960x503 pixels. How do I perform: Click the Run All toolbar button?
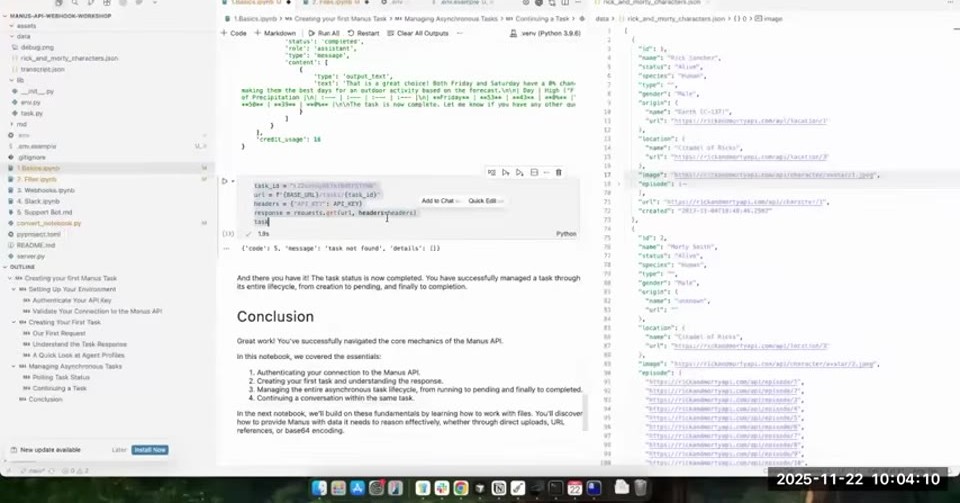[x=324, y=33]
